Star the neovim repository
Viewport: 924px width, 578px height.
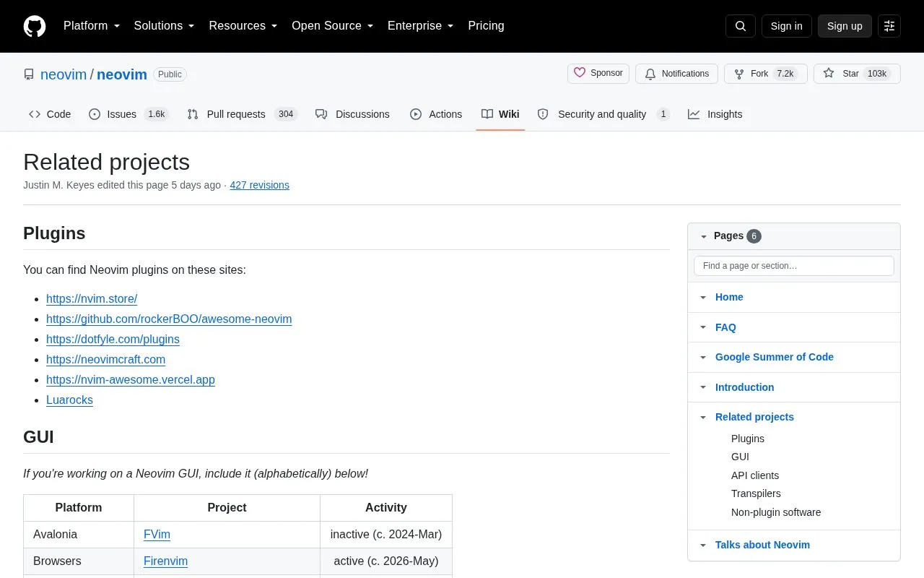[857, 74]
